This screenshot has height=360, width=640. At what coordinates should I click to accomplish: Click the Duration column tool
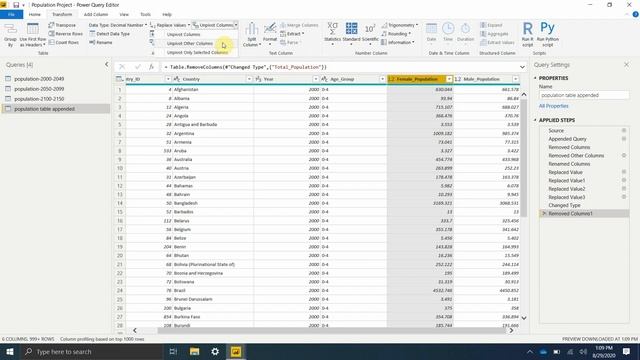tap(465, 33)
